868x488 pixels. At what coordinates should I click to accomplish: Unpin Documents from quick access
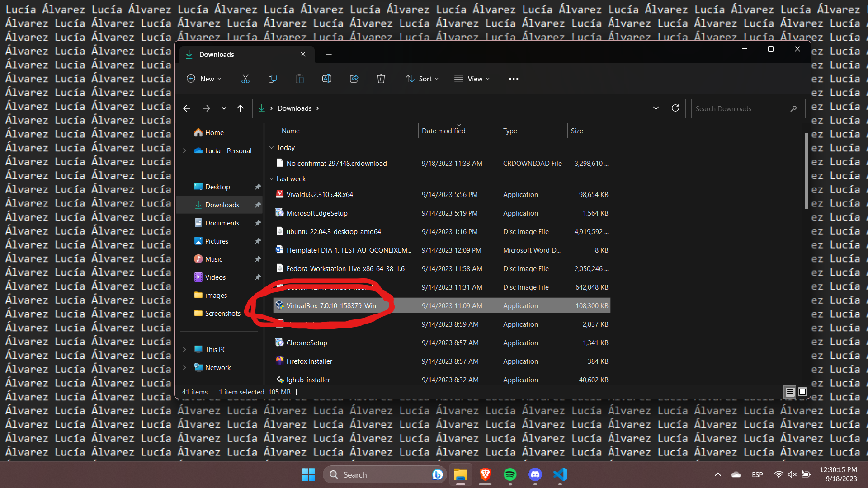click(x=258, y=223)
